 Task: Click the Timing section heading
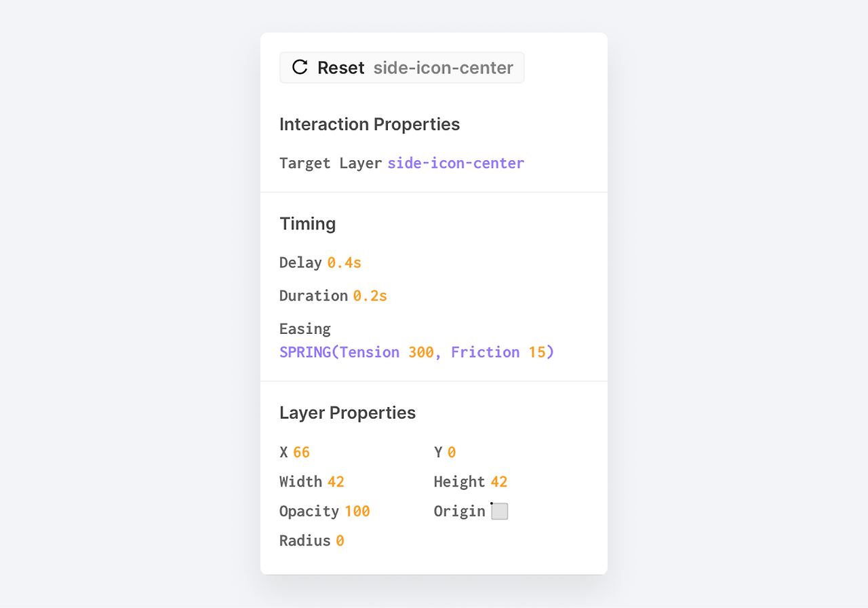pyautogui.click(x=308, y=224)
